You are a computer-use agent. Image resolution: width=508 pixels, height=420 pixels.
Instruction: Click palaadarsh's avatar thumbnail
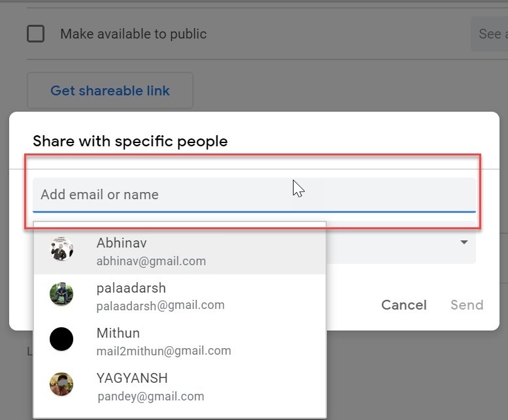[61, 294]
